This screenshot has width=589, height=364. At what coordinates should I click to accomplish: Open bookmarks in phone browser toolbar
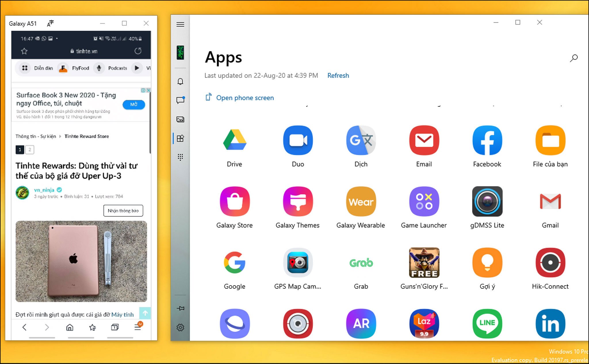pos(92,327)
